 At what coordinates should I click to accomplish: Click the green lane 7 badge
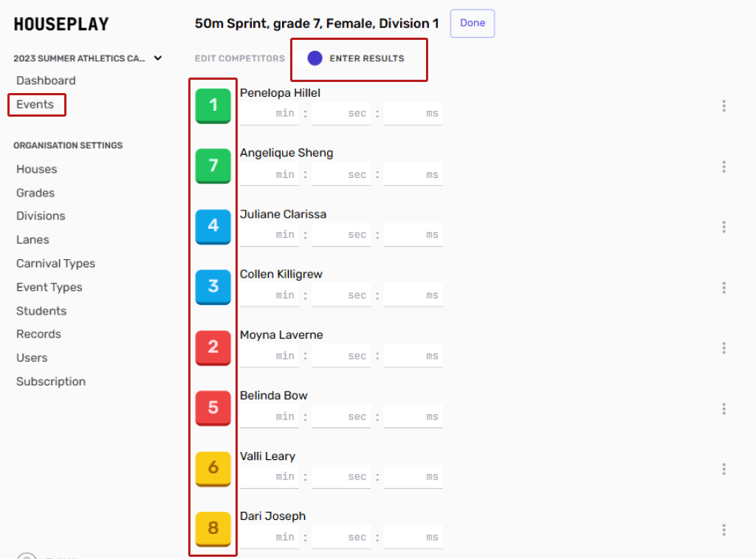pyautogui.click(x=213, y=165)
